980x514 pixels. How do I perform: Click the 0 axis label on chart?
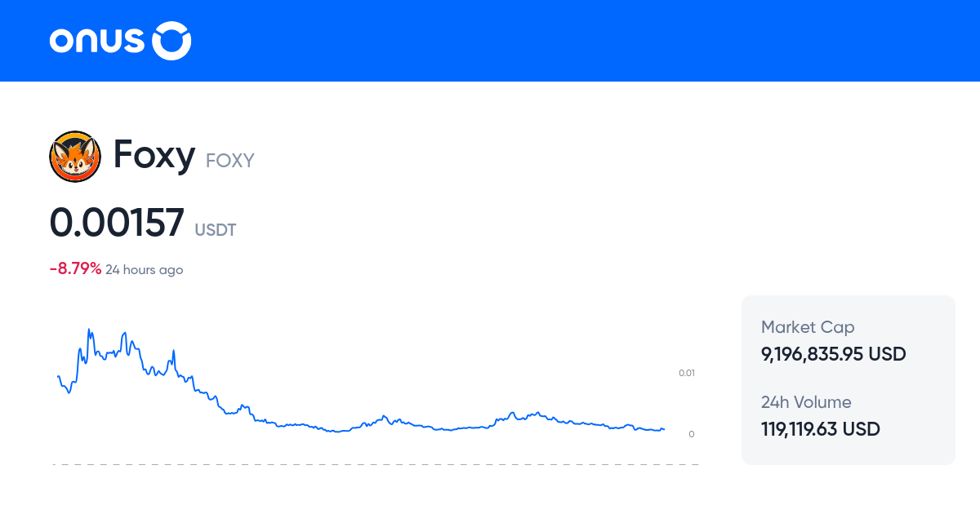[691, 434]
